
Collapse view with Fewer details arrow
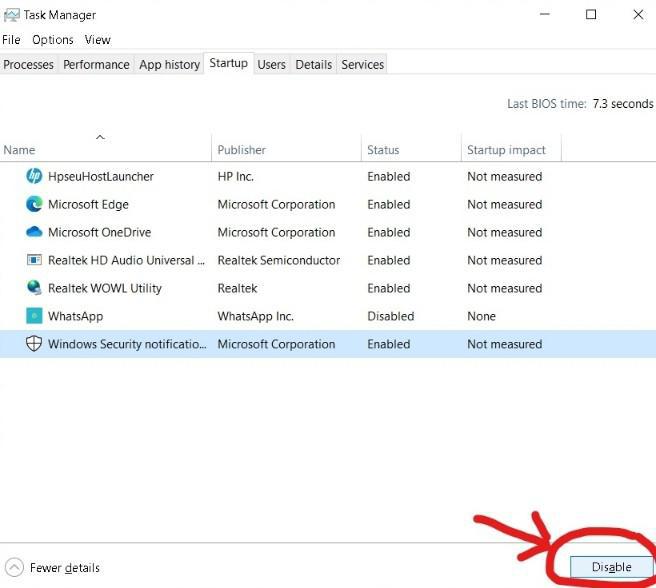(x=14, y=567)
